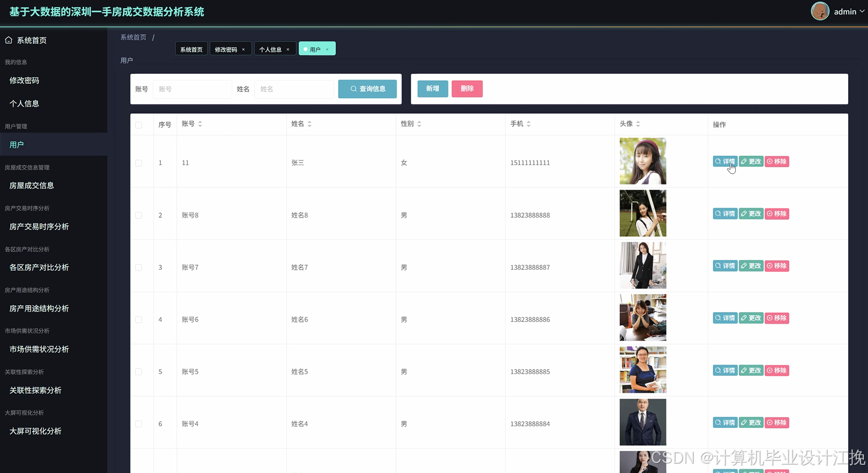
Task: Sort by the 姓名 column arrows
Action: pyautogui.click(x=309, y=124)
